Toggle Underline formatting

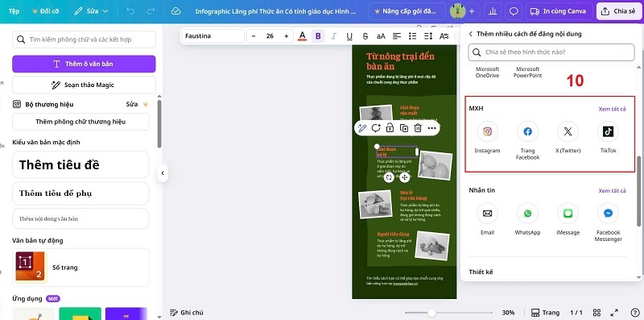[349, 36]
